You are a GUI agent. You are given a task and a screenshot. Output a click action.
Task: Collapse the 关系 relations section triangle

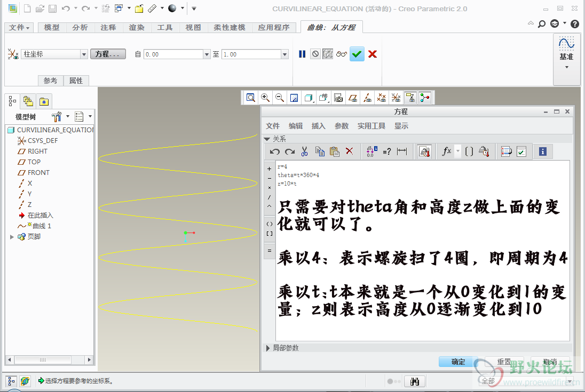(x=267, y=139)
